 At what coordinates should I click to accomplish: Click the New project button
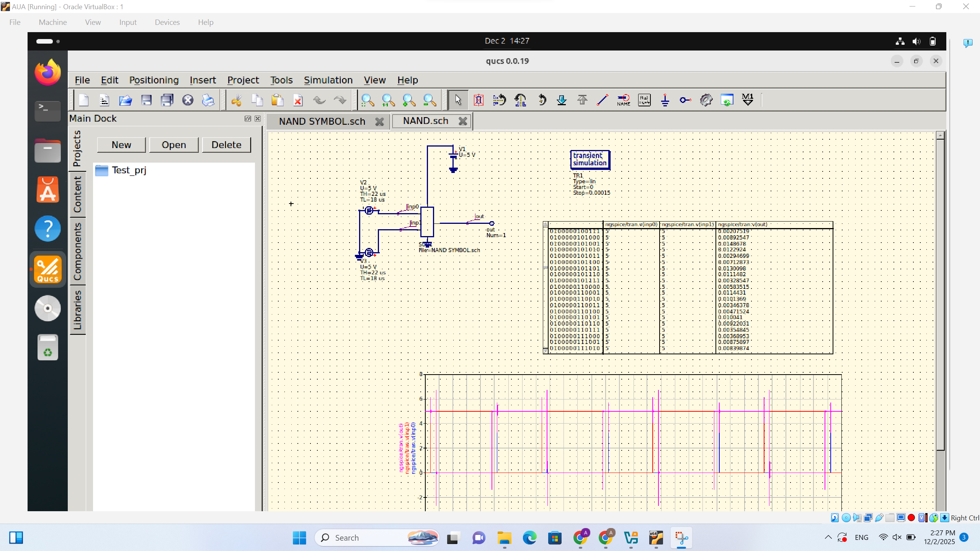click(x=121, y=145)
